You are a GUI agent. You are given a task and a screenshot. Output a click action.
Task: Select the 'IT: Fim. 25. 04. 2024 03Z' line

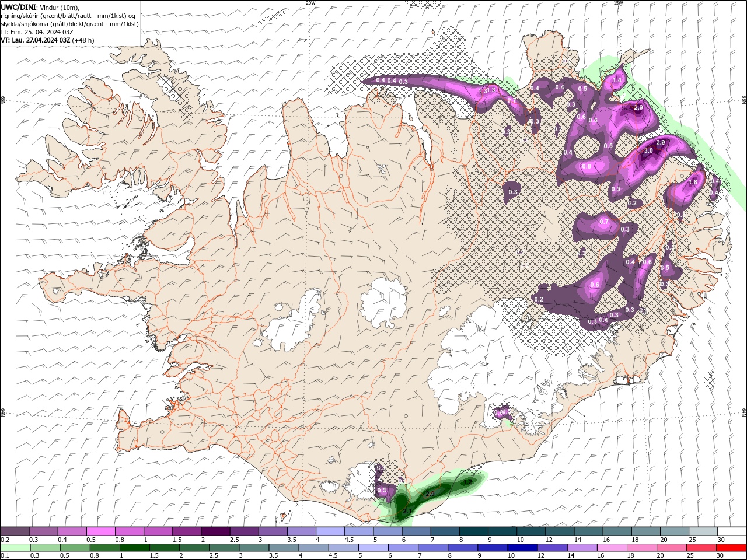click(37, 32)
